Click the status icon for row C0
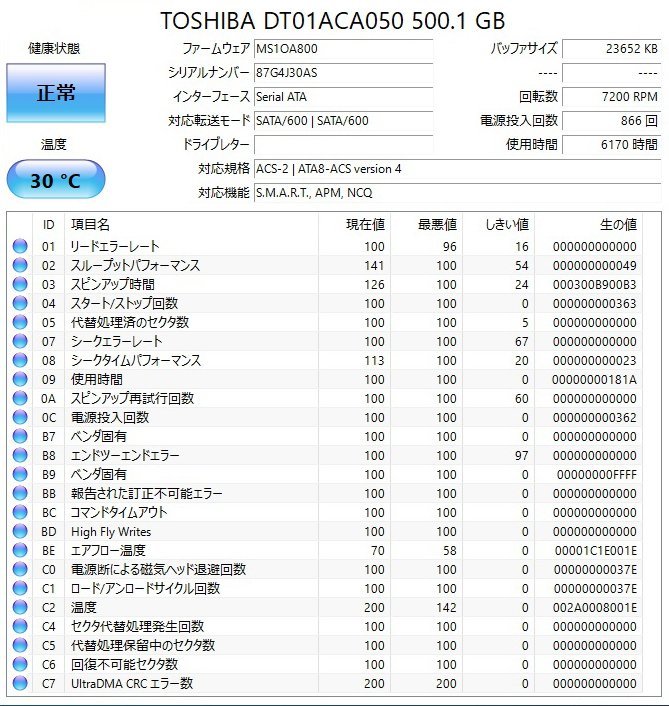Image resolution: width=669 pixels, height=706 pixels. coord(20,569)
